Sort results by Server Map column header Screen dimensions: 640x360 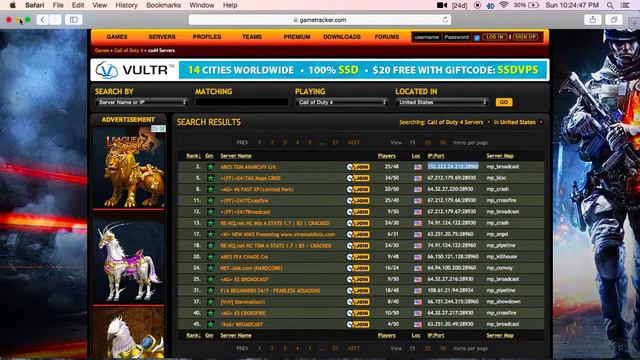coord(500,156)
